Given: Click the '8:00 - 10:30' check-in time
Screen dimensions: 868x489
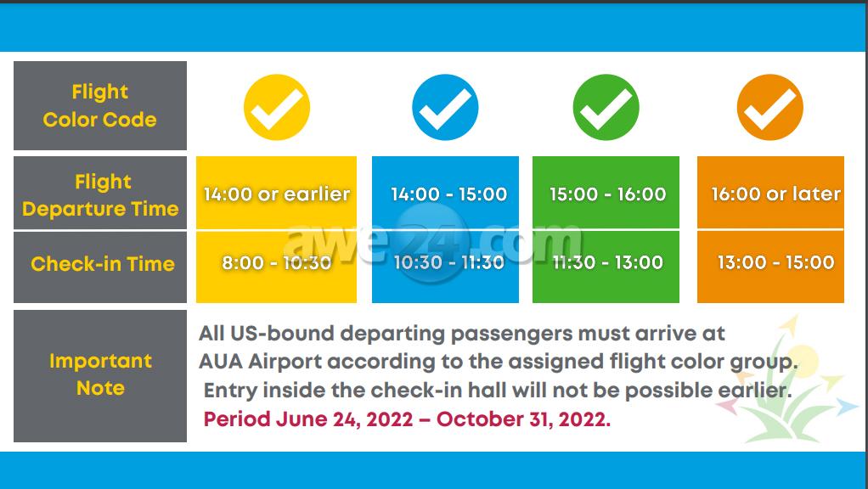Looking at the screenshot, I should [276, 262].
